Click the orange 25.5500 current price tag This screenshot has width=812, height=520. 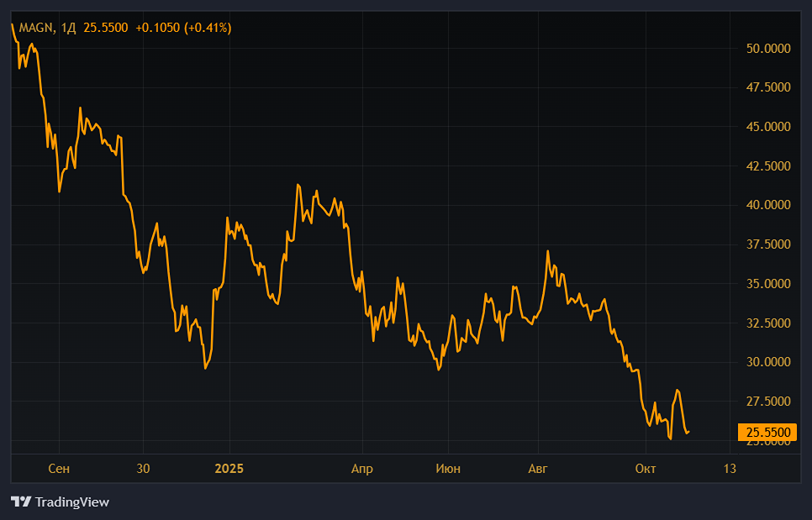(x=768, y=433)
